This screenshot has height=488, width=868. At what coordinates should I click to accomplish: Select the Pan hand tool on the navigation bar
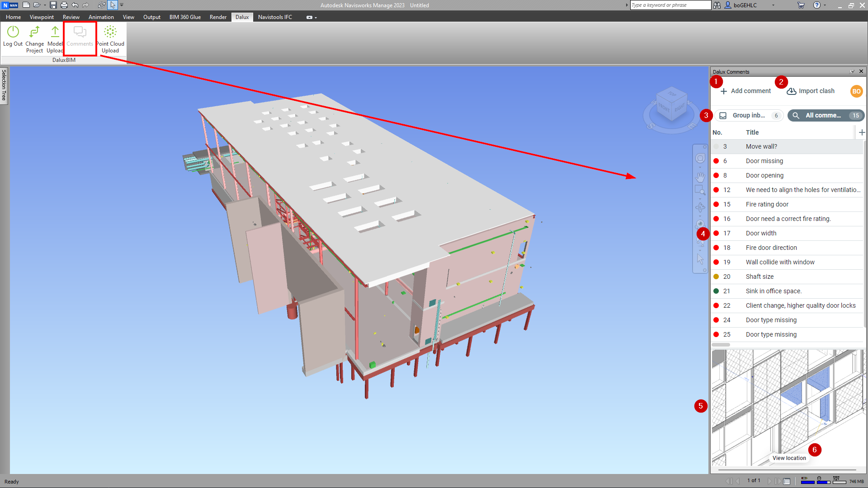[x=700, y=177]
